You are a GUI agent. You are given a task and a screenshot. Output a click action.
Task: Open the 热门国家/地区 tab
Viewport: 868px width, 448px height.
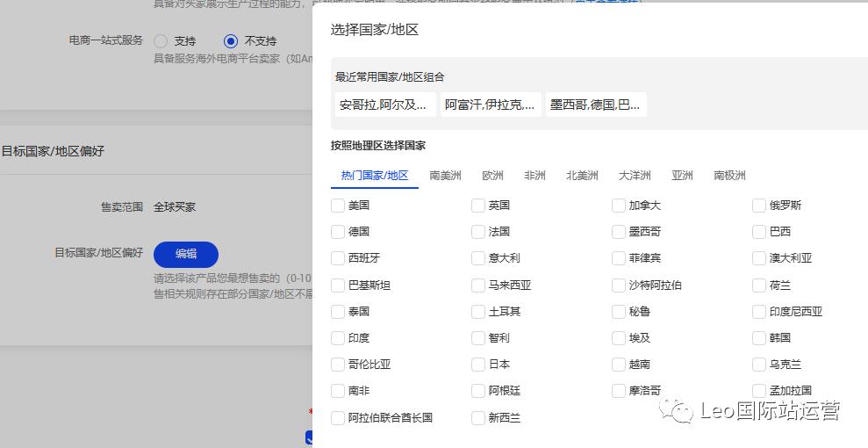point(375,176)
